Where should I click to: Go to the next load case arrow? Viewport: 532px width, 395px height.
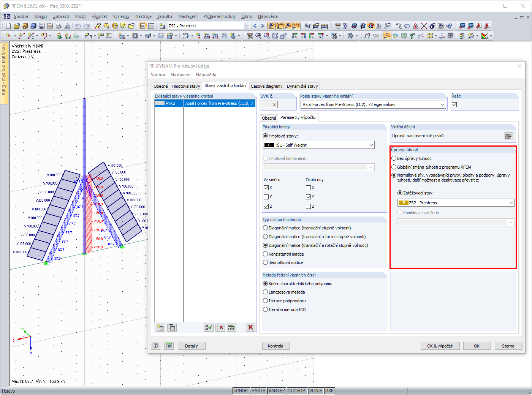(262, 26)
